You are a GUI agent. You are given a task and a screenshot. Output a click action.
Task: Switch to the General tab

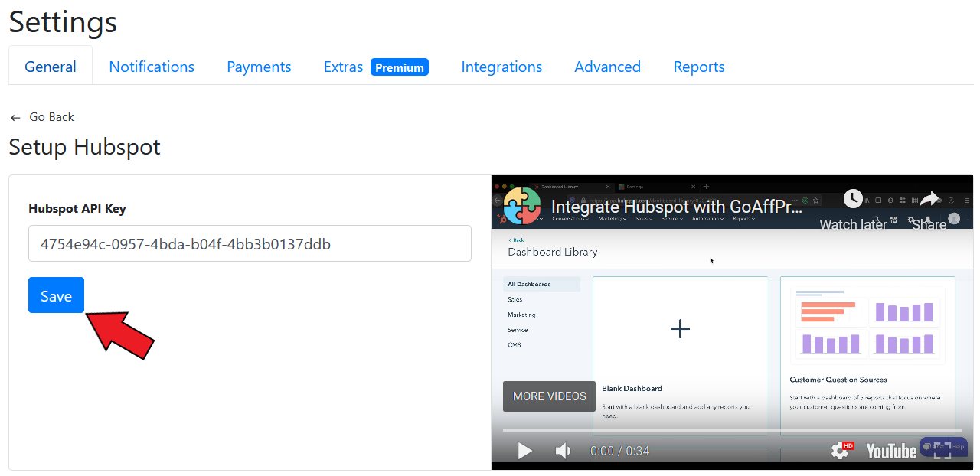(x=51, y=67)
